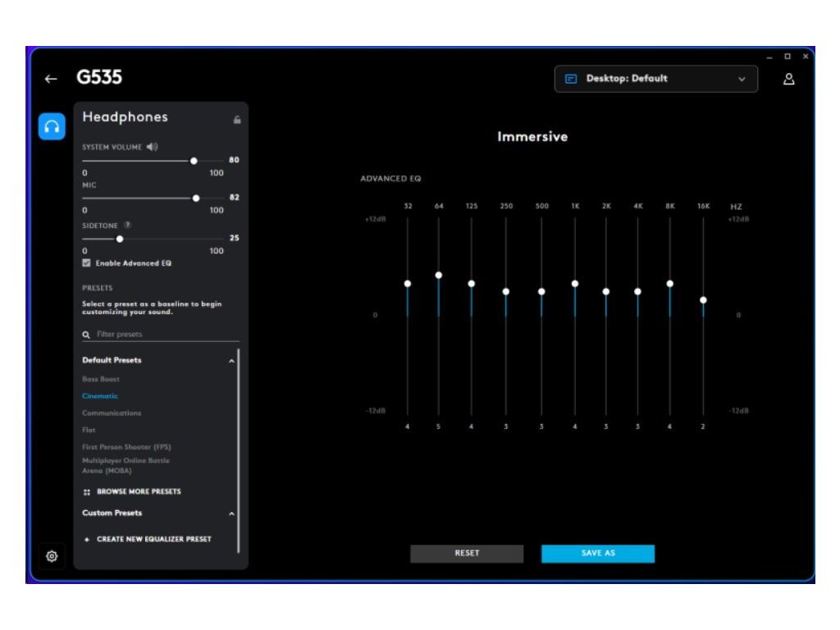This screenshot has width=840, height=630.
Task: Click the Filter presets search icon
Action: [86, 335]
